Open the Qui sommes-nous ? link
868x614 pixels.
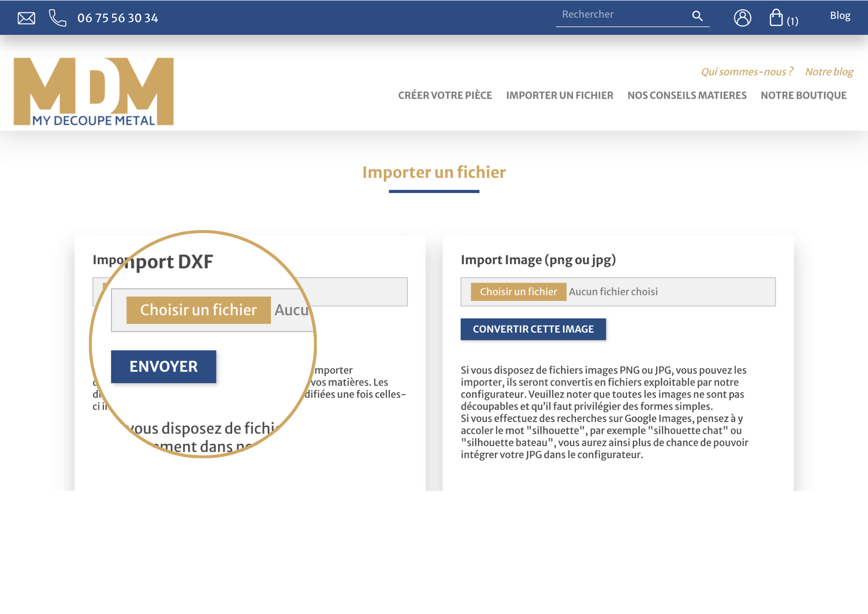tap(747, 72)
